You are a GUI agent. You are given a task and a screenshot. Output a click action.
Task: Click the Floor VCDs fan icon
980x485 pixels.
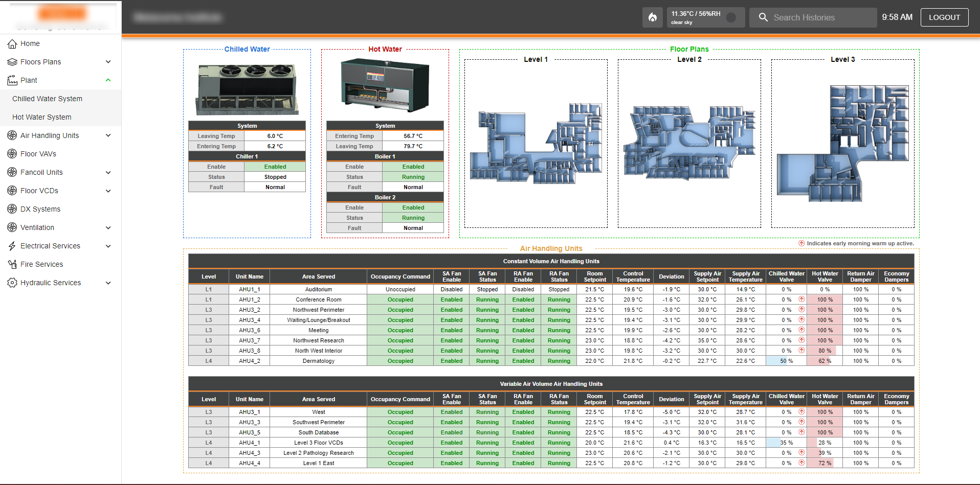click(x=12, y=191)
